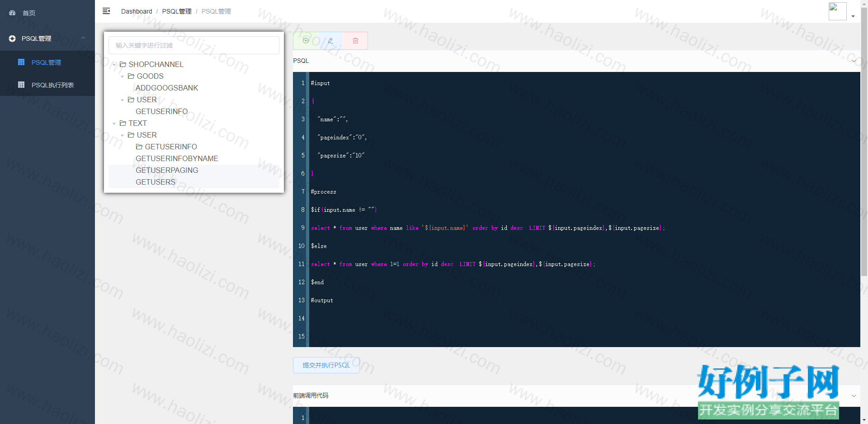Collapse the PSQL panel chevron

pos(854,61)
